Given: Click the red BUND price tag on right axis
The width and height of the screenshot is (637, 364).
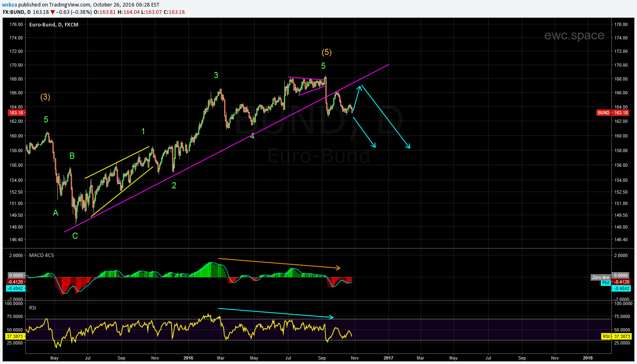Looking at the screenshot, I should [604, 113].
